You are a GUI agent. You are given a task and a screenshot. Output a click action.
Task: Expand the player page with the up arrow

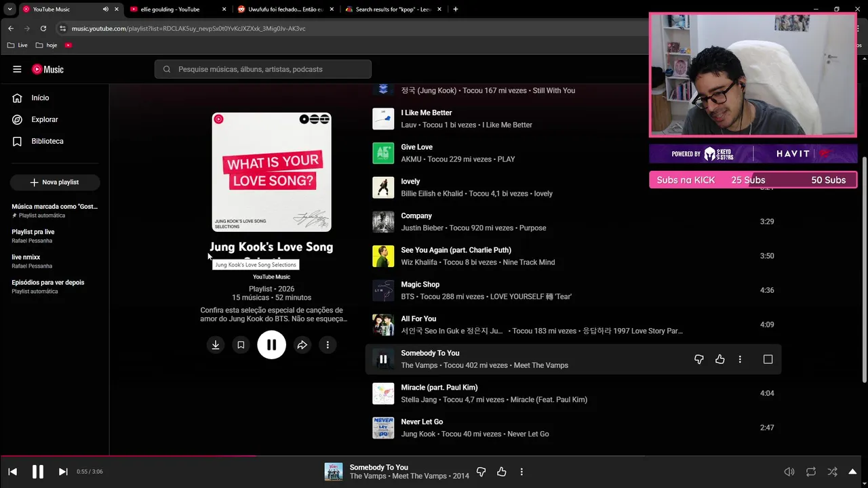(853, 472)
